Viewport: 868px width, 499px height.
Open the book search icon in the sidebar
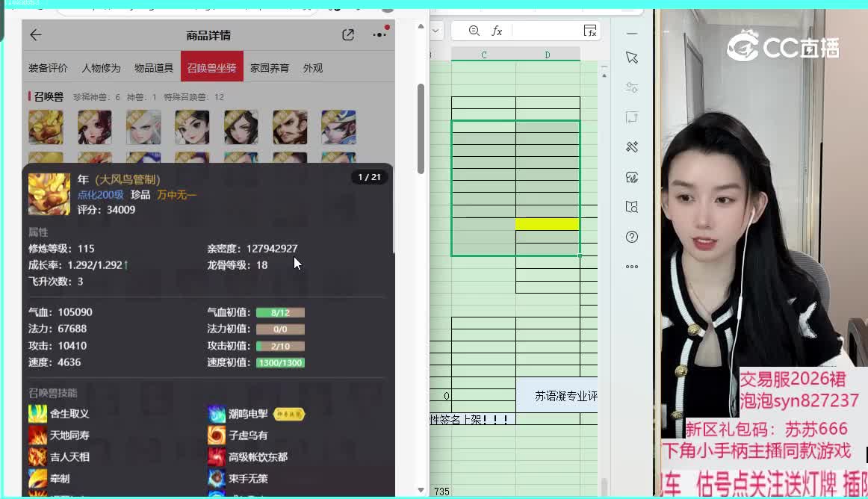click(632, 207)
